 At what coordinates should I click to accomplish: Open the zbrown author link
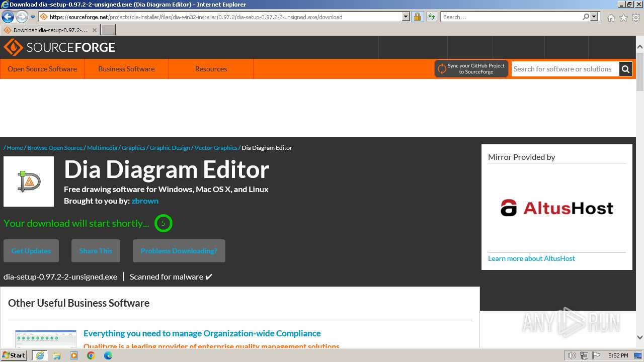coord(145,201)
